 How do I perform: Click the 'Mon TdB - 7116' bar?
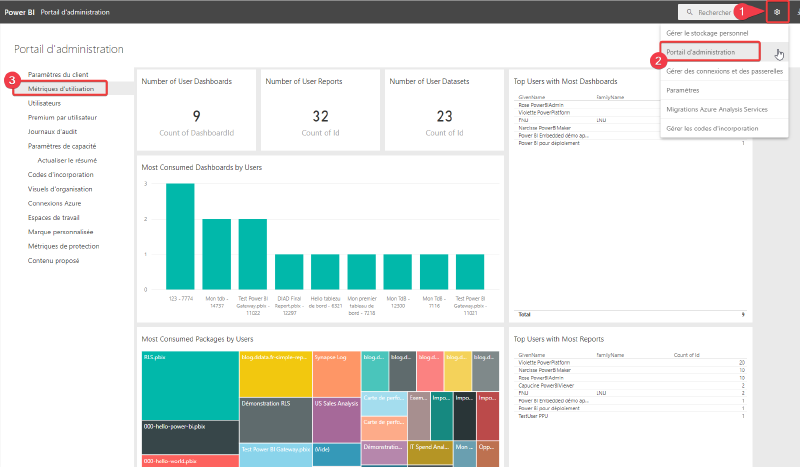434,272
